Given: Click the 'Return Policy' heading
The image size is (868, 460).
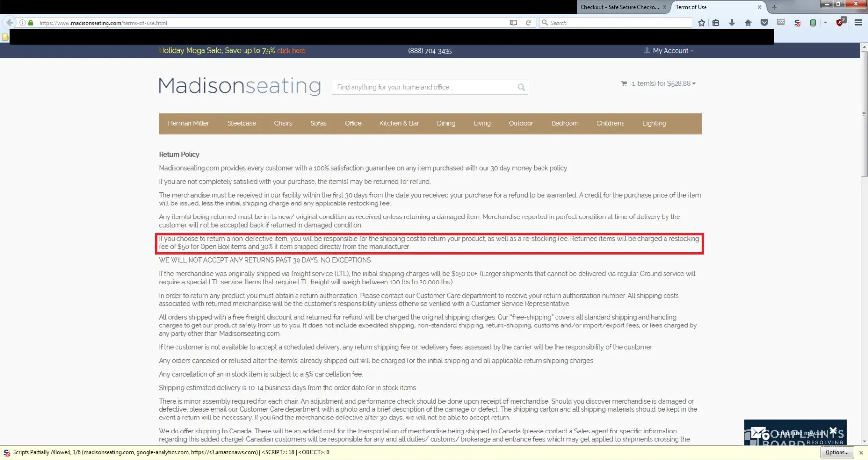Looking at the screenshot, I should click(179, 154).
